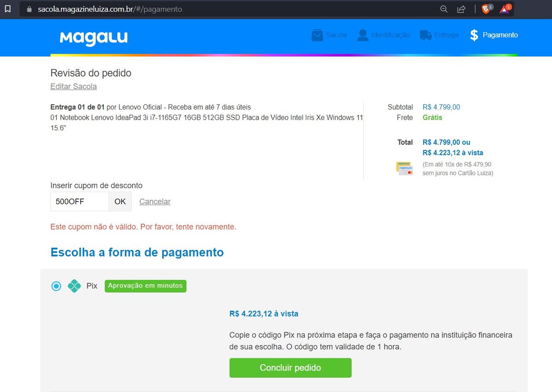Click the Concluir pedido button
Screen dimensions: 552x392
pos(290,368)
